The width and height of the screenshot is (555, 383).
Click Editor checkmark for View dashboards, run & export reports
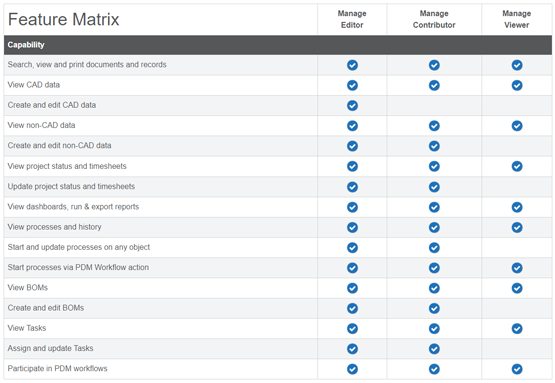pos(352,207)
